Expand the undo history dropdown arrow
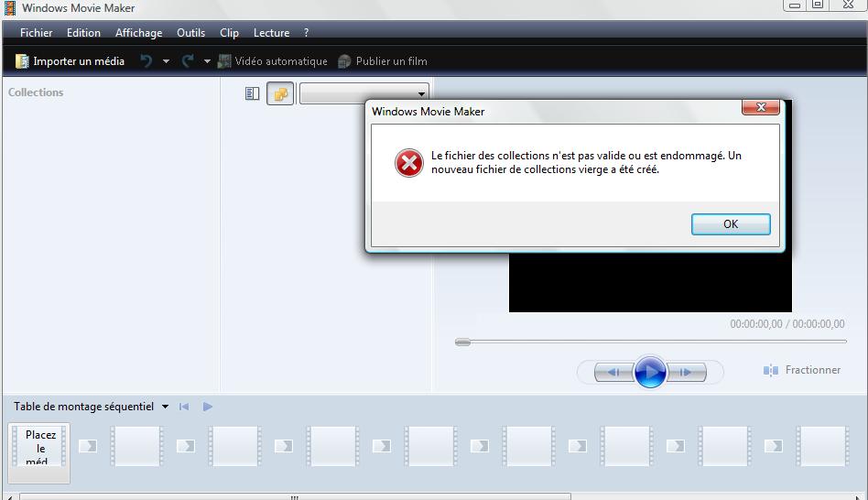 166,61
